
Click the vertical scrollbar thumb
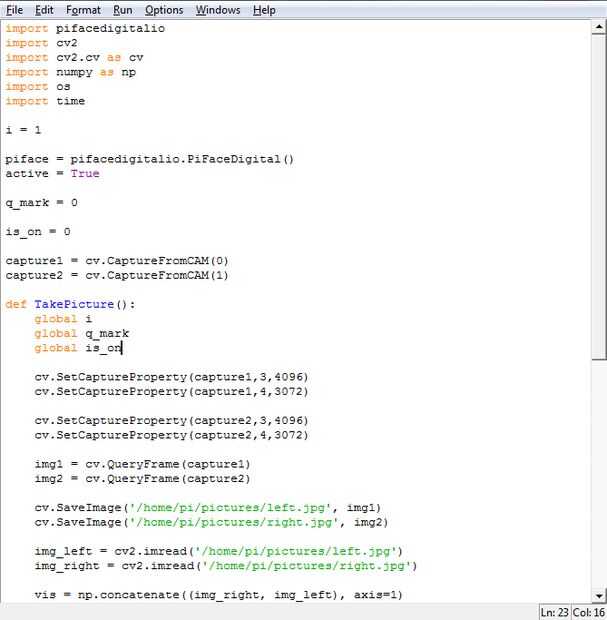click(599, 197)
